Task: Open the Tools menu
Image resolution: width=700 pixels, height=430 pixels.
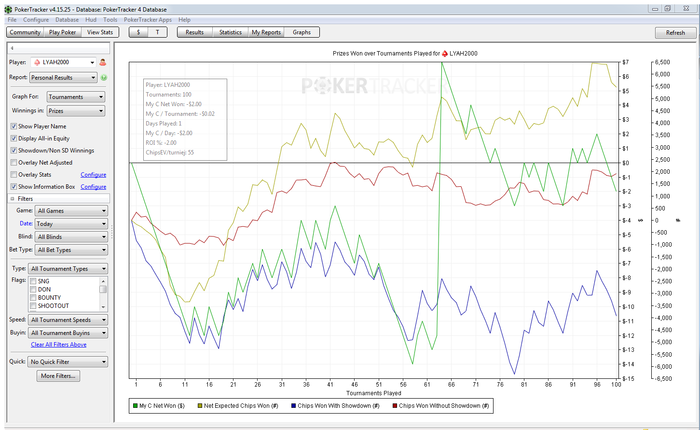Action: tap(110, 20)
